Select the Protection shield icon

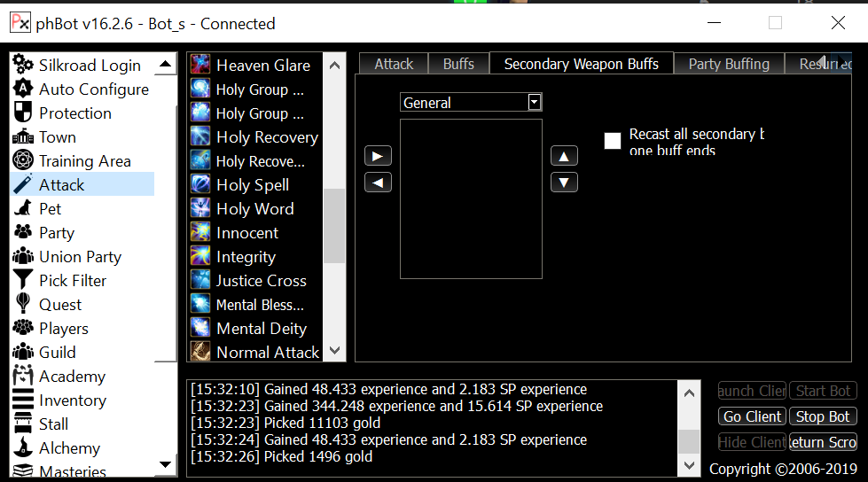pyautogui.click(x=23, y=113)
